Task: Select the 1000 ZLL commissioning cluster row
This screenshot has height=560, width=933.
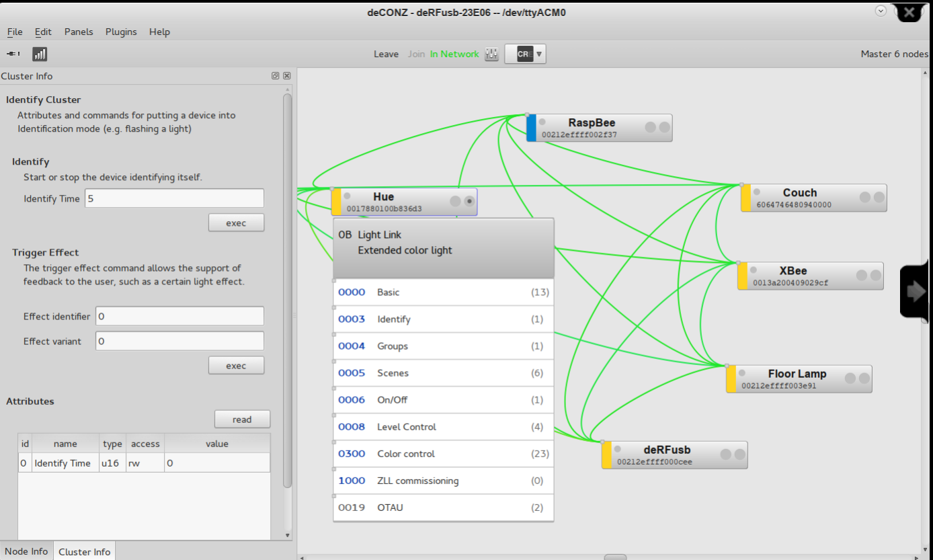Action: click(444, 481)
